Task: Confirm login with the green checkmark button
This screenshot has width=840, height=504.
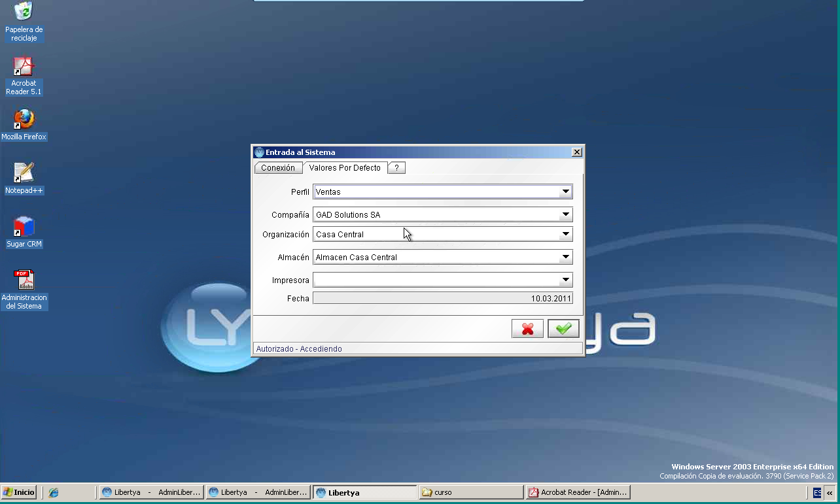Action: (563, 329)
